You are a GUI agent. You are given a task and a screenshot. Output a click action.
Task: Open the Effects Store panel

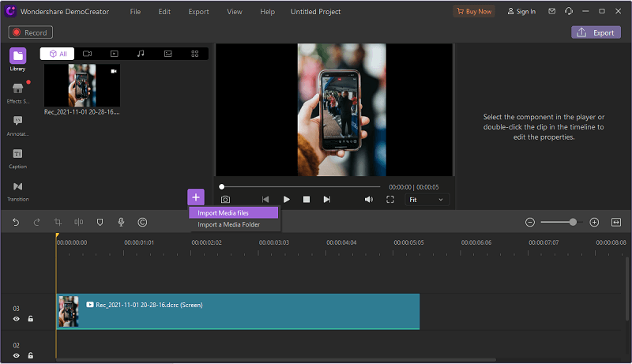(17, 92)
